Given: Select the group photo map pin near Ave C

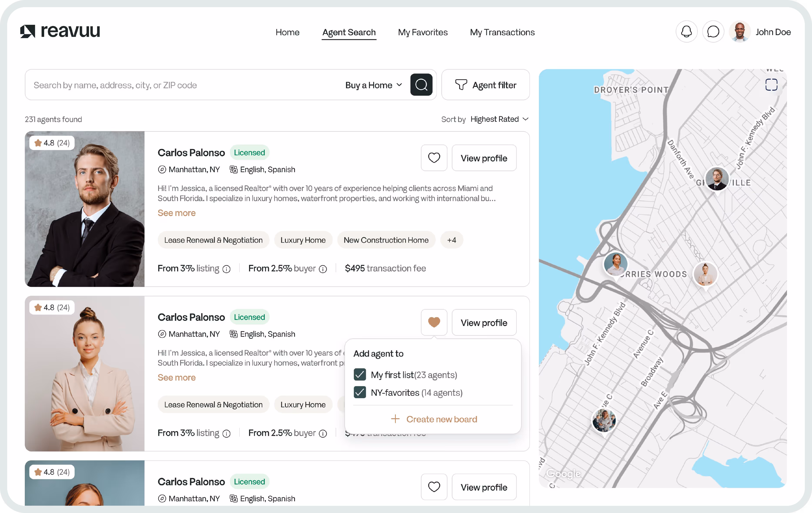Looking at the screenshot, I should (x=604, y=421).
